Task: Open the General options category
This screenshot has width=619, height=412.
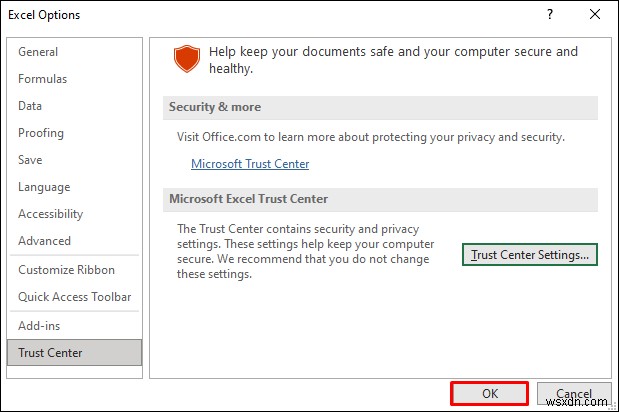Action: (x=38, y=52)
